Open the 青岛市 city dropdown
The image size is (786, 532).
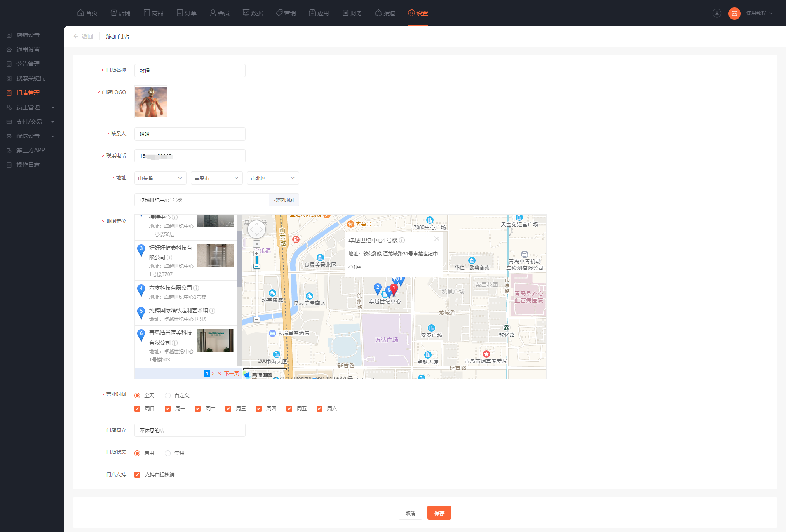(217, 178)
